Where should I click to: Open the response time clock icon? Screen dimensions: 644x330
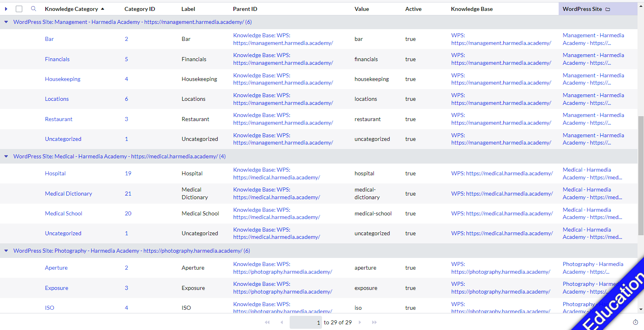[x=635, y=322]
